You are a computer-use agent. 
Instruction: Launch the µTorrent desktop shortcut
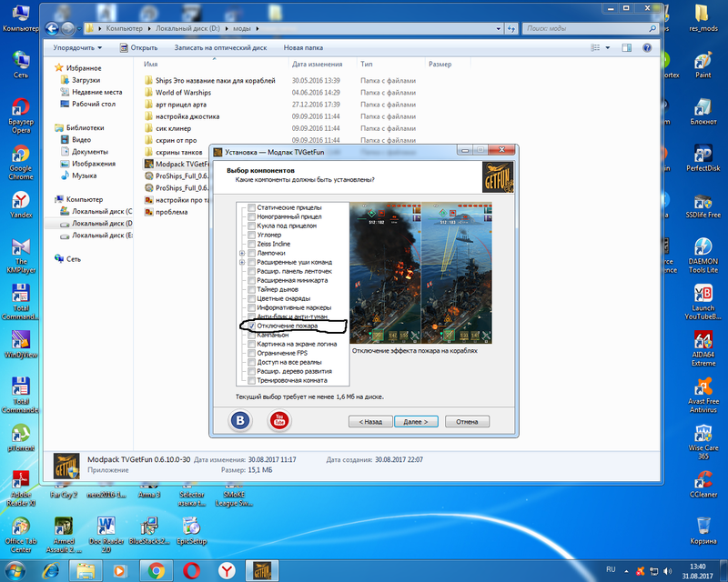[21, 437]
